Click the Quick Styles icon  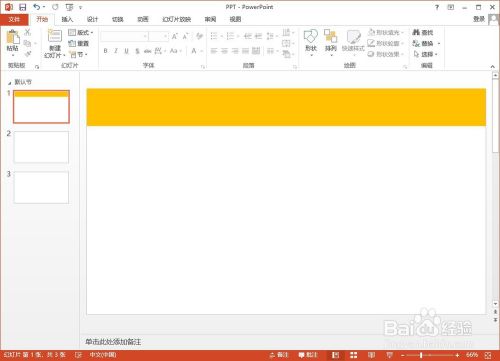coord(353,37)
